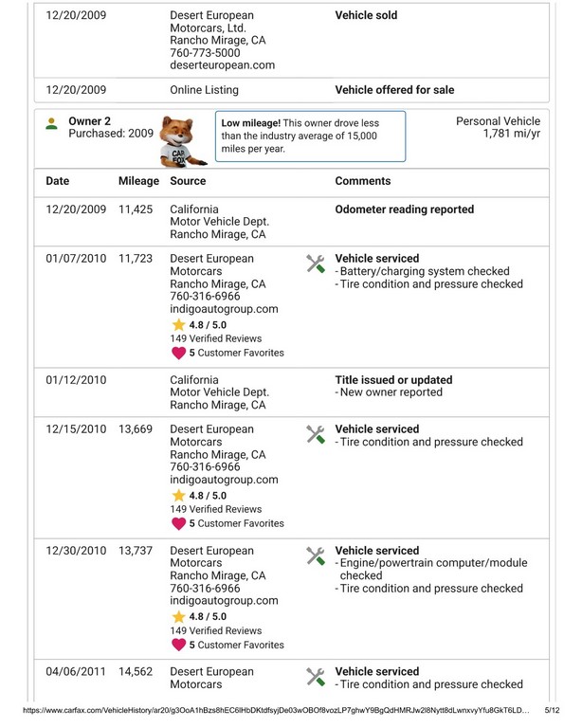582x728 pixels.
Task: Click the wrench icon beside the 12/15/2010 service
Action: click(317, 435)
